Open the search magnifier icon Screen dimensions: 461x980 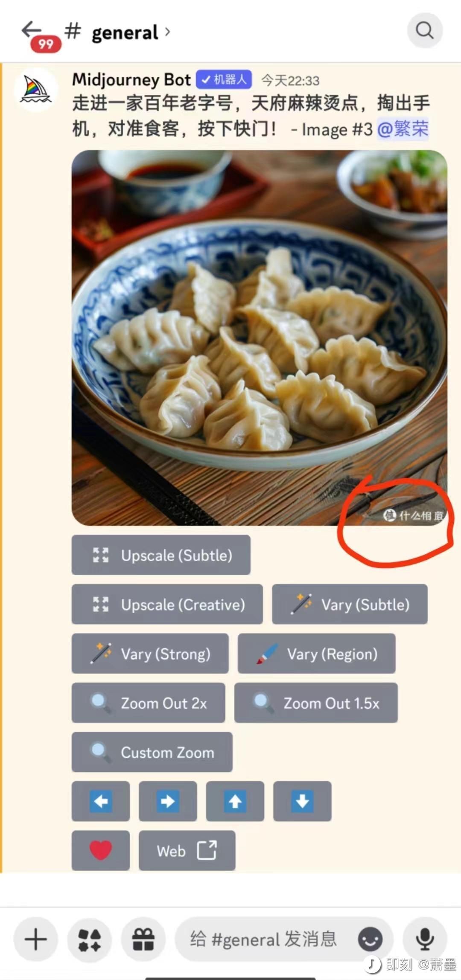coord(425,30)
